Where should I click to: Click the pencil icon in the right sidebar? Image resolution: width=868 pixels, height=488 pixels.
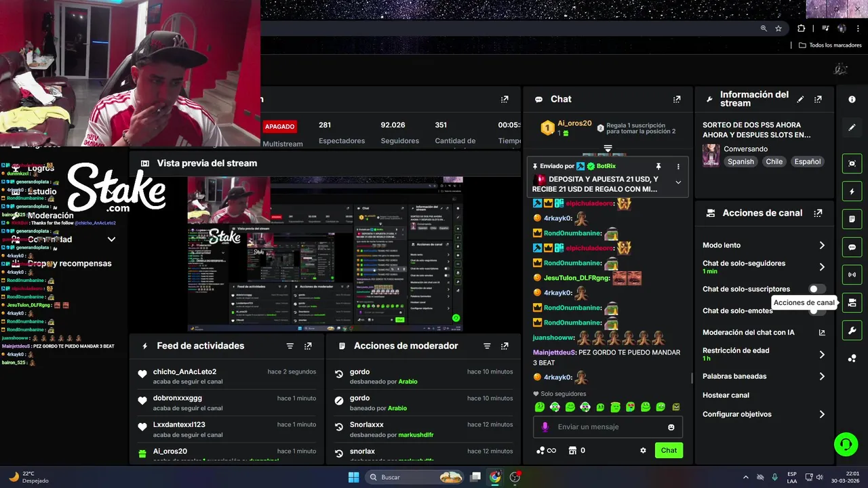pos(852,127)
